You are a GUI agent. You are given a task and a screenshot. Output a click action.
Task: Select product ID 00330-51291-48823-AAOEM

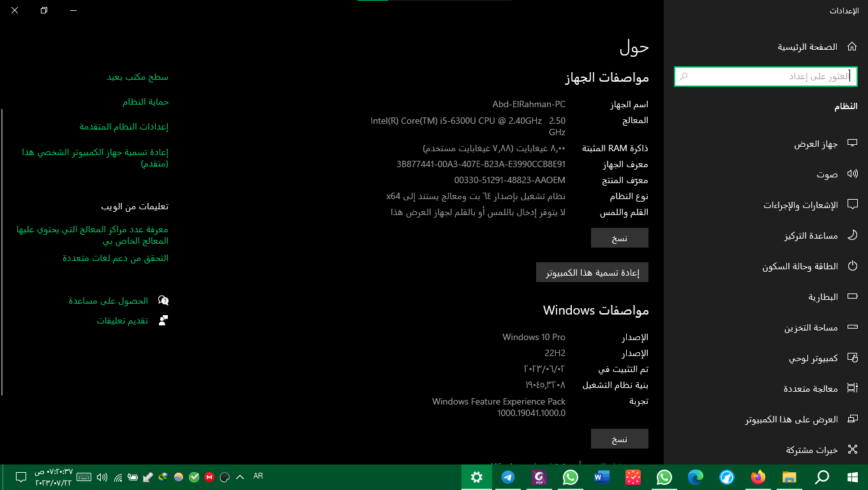(x=510, y=180)
